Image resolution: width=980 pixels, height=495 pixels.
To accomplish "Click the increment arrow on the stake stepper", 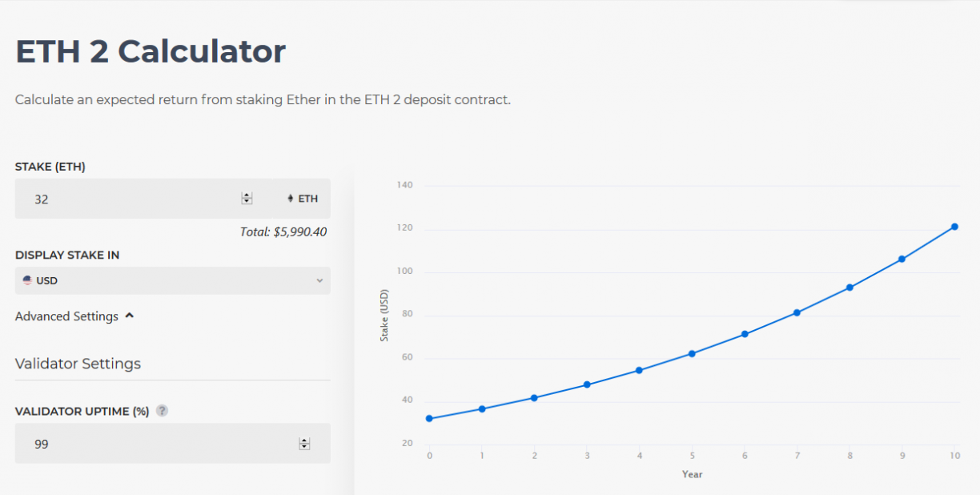I will [247, 195].
